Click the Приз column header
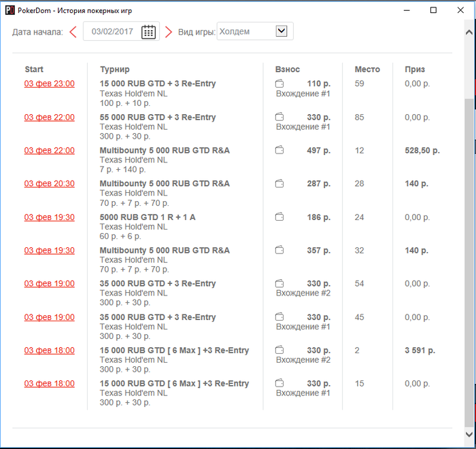This screenshot has width=476, height=449. [415, 69]
